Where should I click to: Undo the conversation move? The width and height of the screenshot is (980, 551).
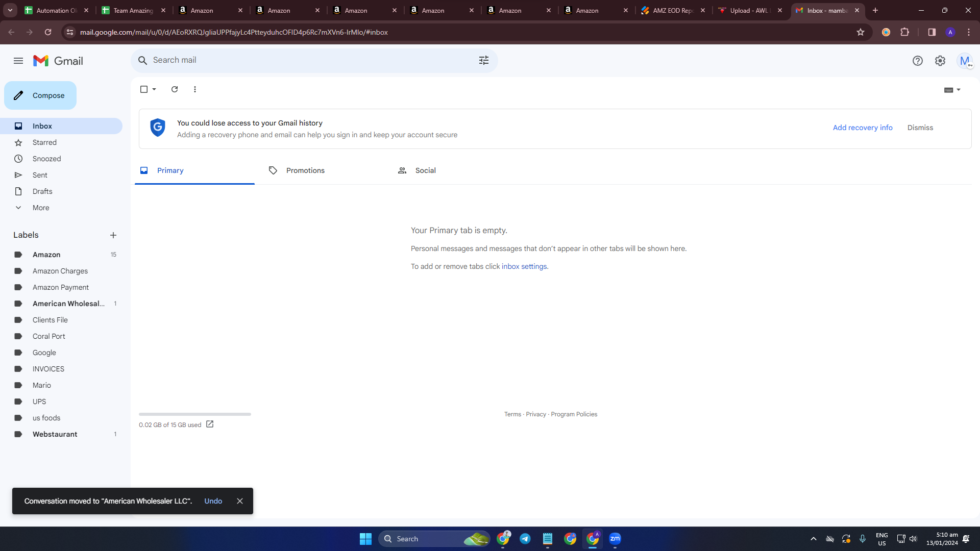[213, 501]
